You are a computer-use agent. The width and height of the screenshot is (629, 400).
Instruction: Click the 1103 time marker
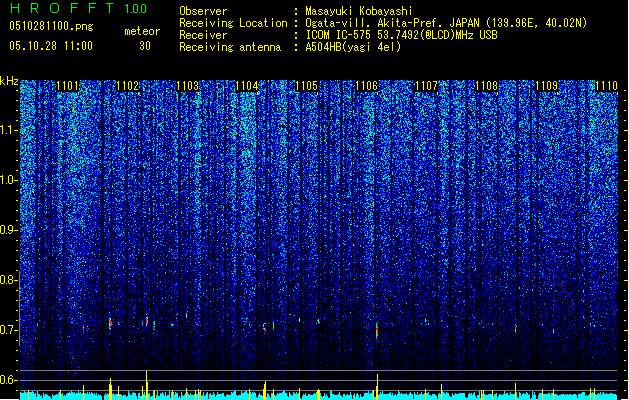point(187,86)
